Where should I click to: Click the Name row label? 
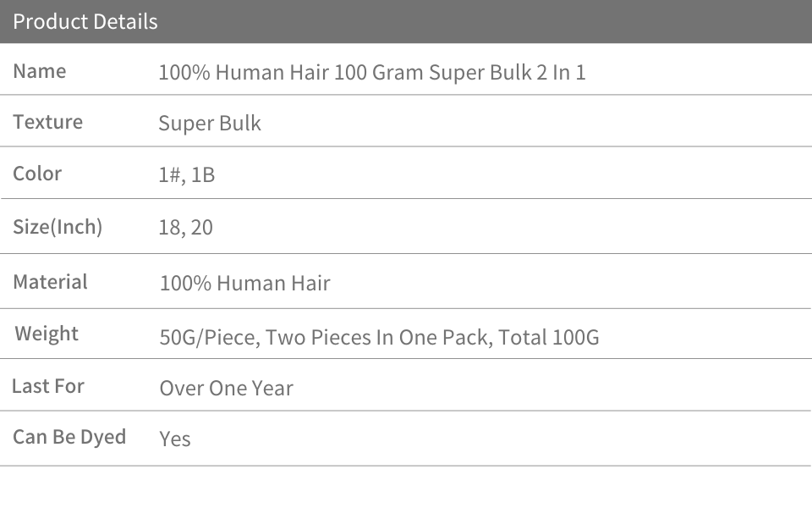[40, 71]
